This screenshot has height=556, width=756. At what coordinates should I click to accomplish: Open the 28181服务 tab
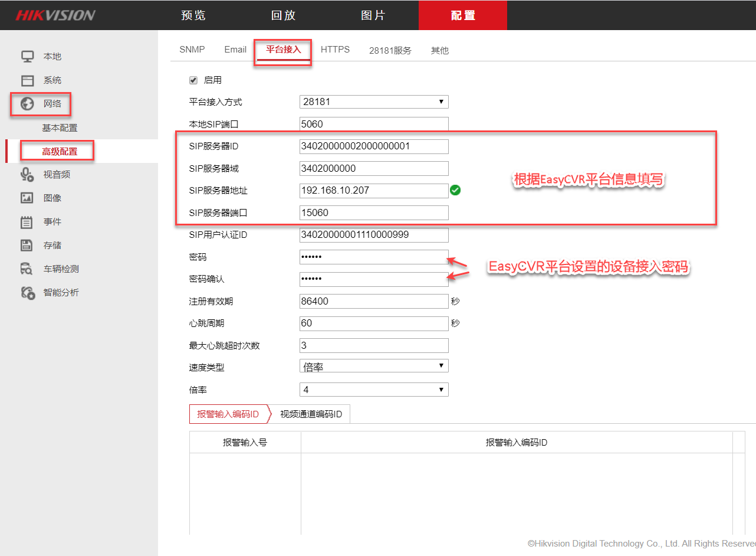click(390, 51)
